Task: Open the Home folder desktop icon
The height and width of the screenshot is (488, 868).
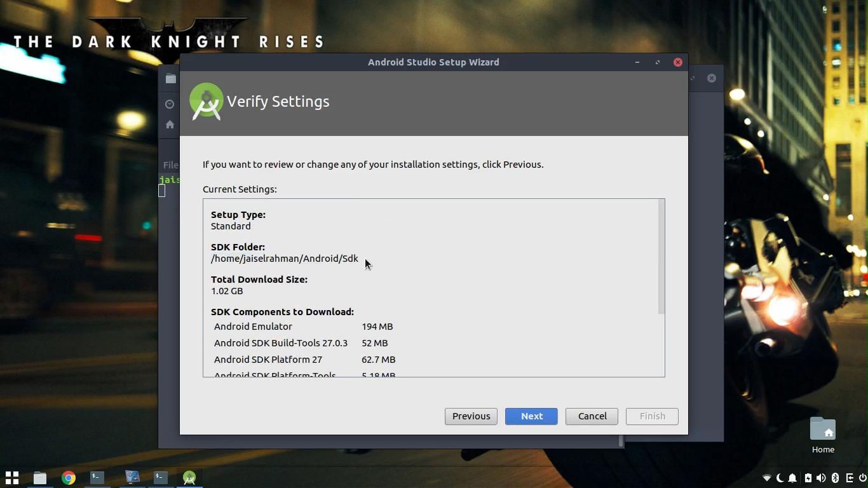Action: pyautogui.click(x=823, y=435)
